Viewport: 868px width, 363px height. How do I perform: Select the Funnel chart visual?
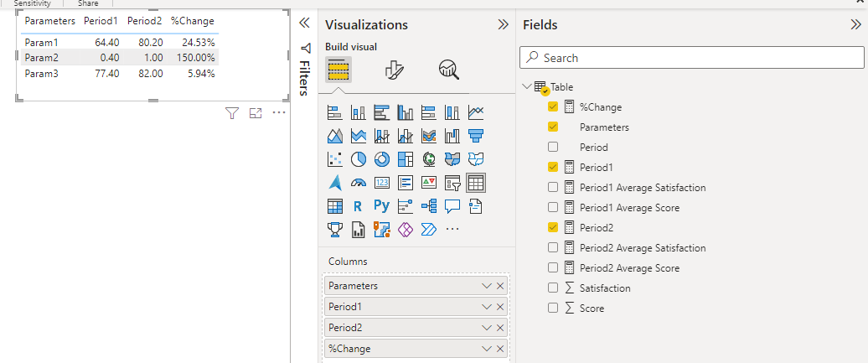(x=476, y=136)
